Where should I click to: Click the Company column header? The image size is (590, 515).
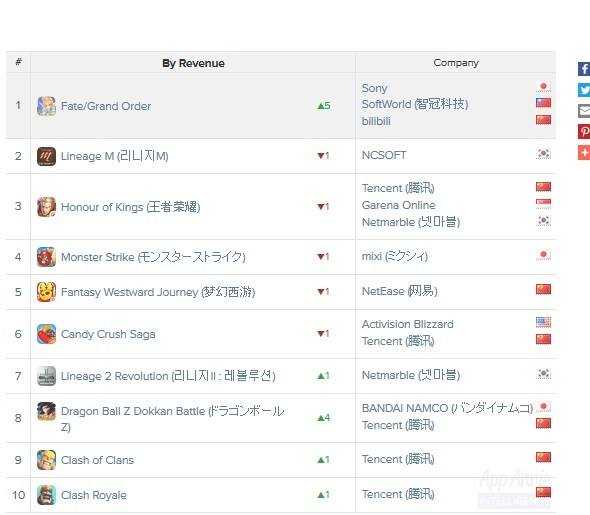click(456, 63)
